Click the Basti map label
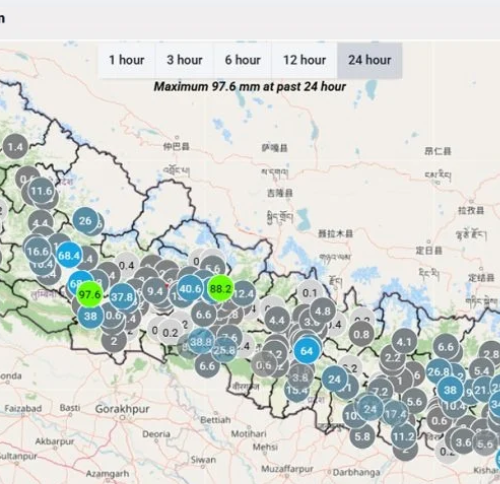Screen dimensions: 500x484 (x=70, y=408)
